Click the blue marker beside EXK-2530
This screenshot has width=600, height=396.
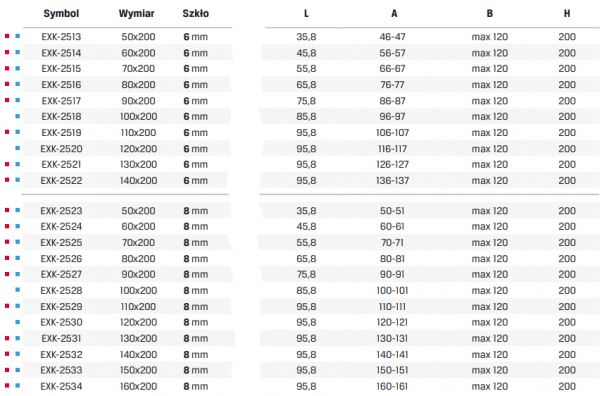point(18,322)
